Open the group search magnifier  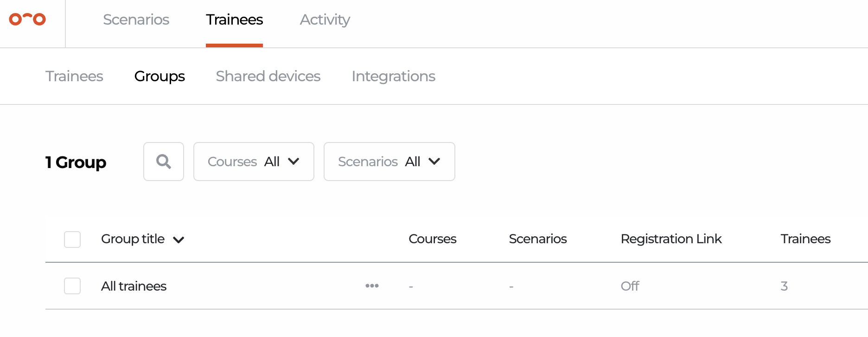pyautogui.click(x=164, y=162)
